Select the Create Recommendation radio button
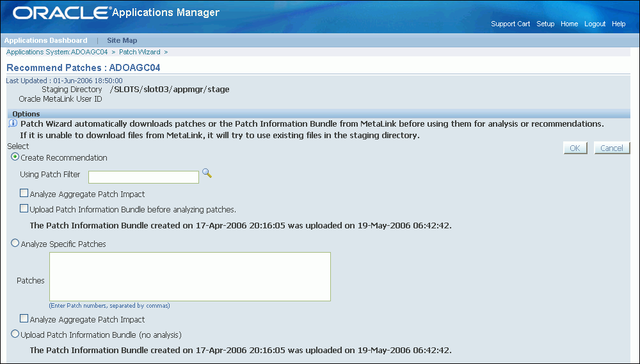 (x=15, y=157)
